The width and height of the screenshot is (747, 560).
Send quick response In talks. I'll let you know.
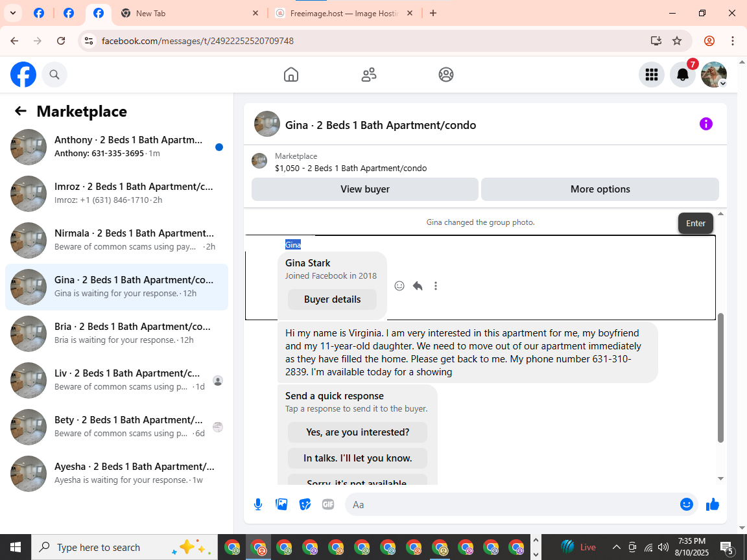click(357, 458)
